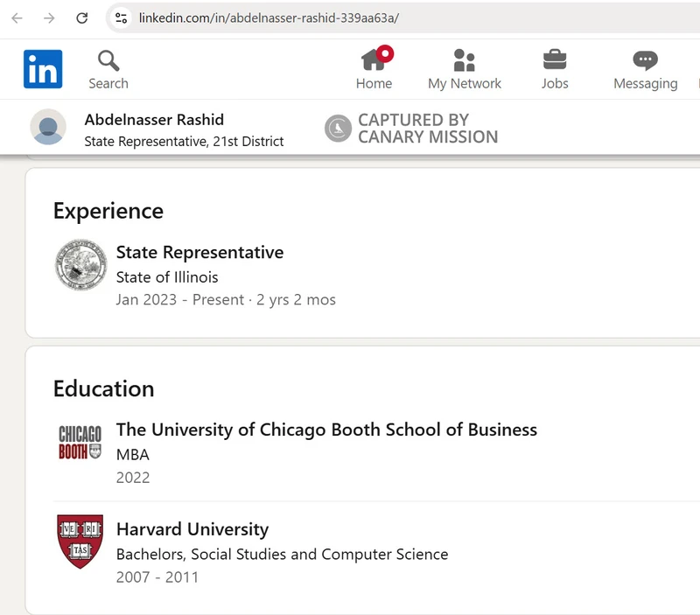The image size is (700, 615).
Task: Click the name Abdelnasser Rashid in sticky header
Action: pos(154,120)
